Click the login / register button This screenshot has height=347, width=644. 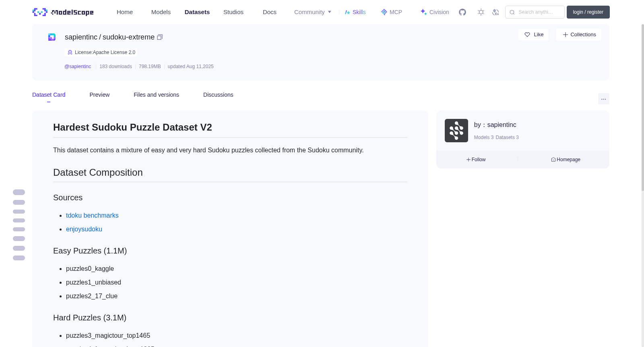pyautogui.click(x=588, y=12)
